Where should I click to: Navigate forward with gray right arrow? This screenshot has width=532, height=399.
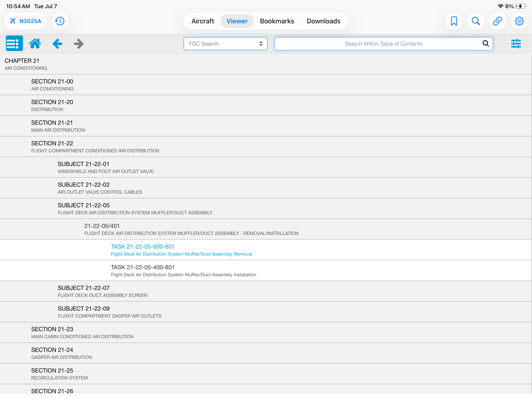point(79,44)
